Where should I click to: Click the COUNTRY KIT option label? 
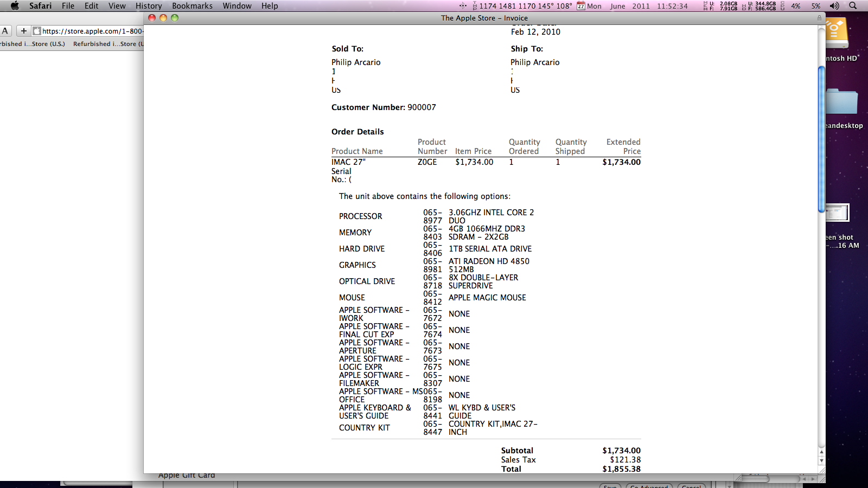[x=365, y=428]
